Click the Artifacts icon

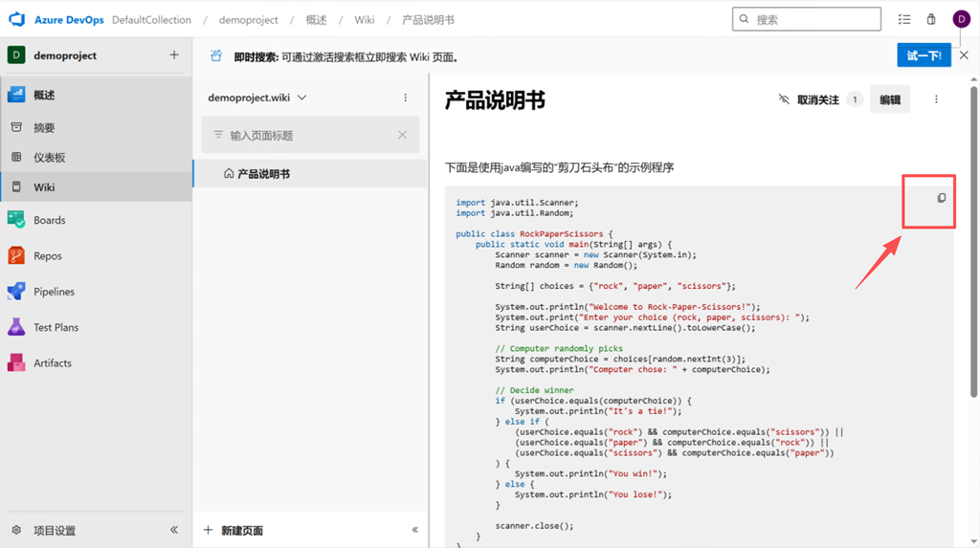click(16, 362)
